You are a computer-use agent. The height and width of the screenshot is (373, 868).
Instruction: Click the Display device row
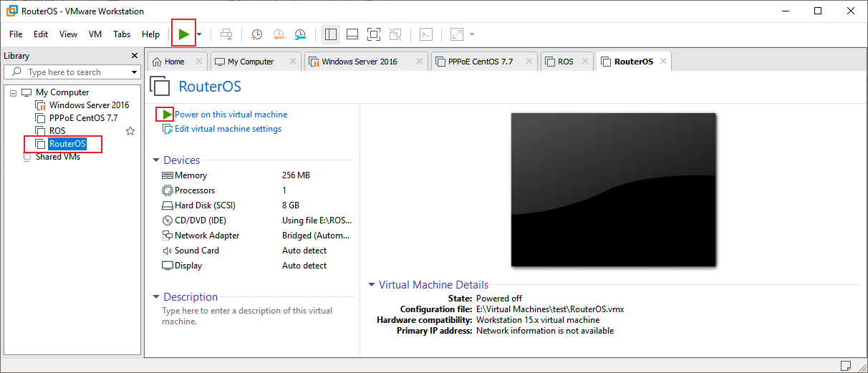point(256,266)
